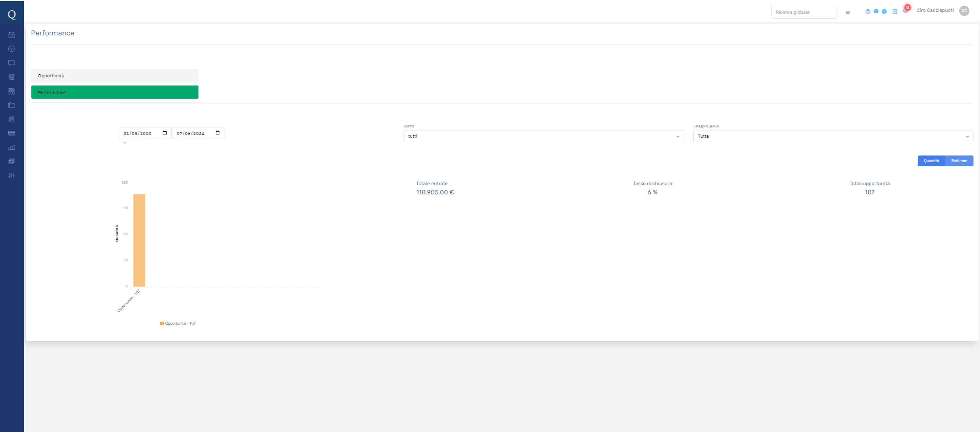Click the orange Opportunità bar in the chart

(139, 240)
